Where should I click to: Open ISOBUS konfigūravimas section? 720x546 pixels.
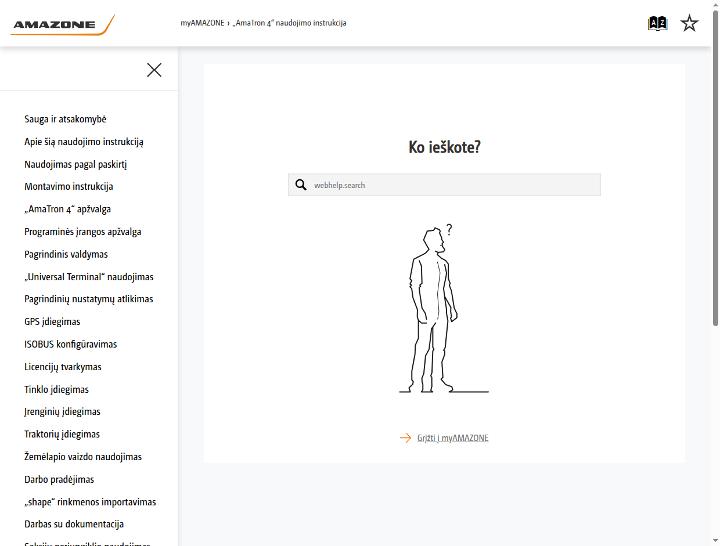70,344
